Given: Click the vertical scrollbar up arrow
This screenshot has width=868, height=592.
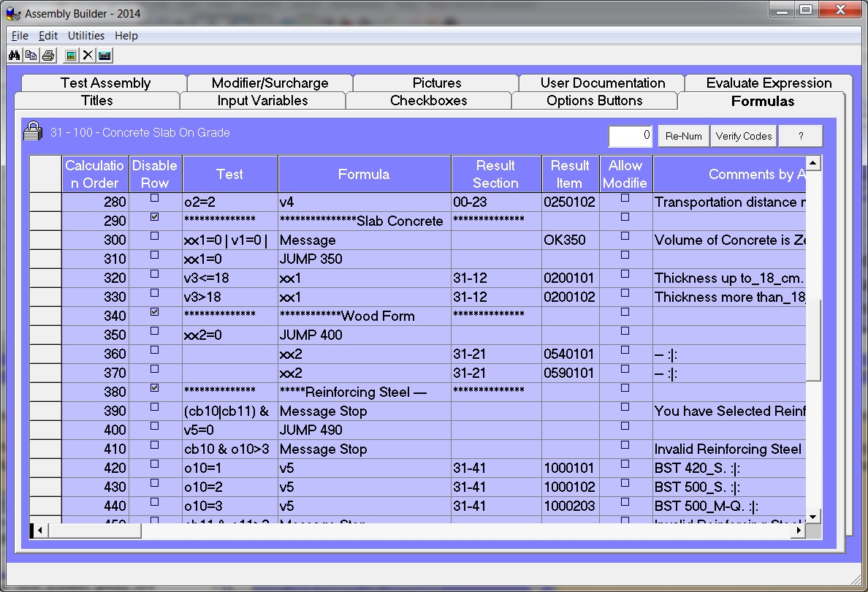Looking at the screenshot, I should coord(814,163).
